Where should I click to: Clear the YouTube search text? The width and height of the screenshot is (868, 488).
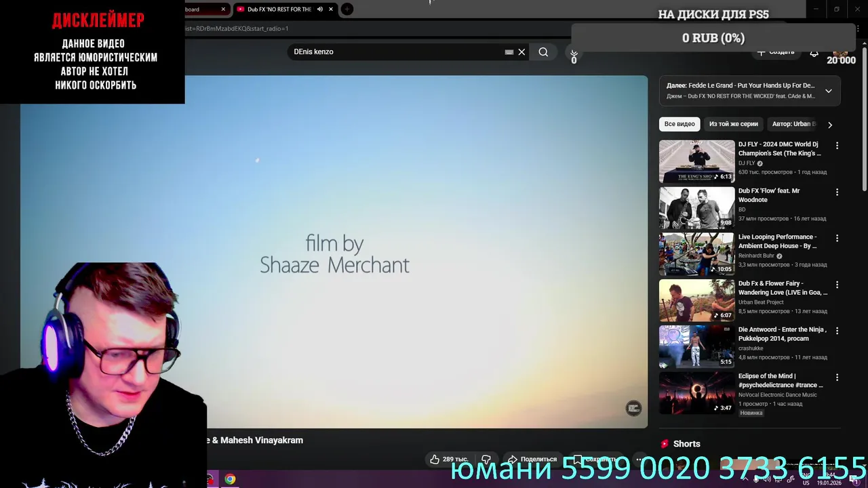(521, 52)
